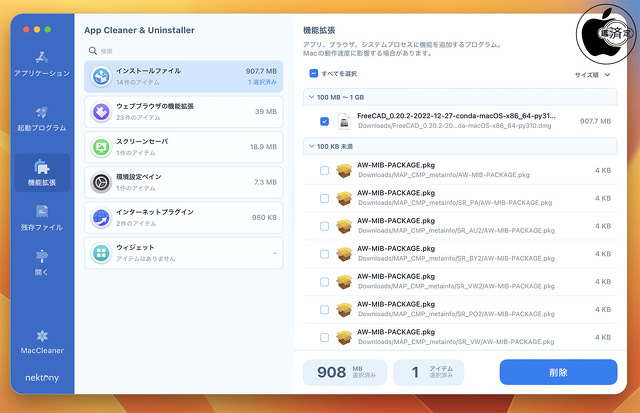The image size is (640, 413).
Task: Click the 1 アイテム 選択済み summary
Action: click(x=429, y=372)
